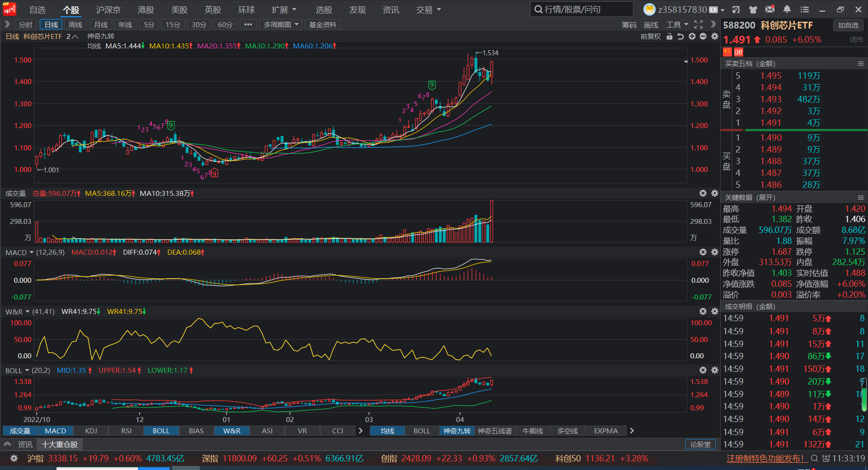The width and height of the screenshot is (868, 470).
Task: Toggle fullscreen chart icon
Action: click(698, 24)
